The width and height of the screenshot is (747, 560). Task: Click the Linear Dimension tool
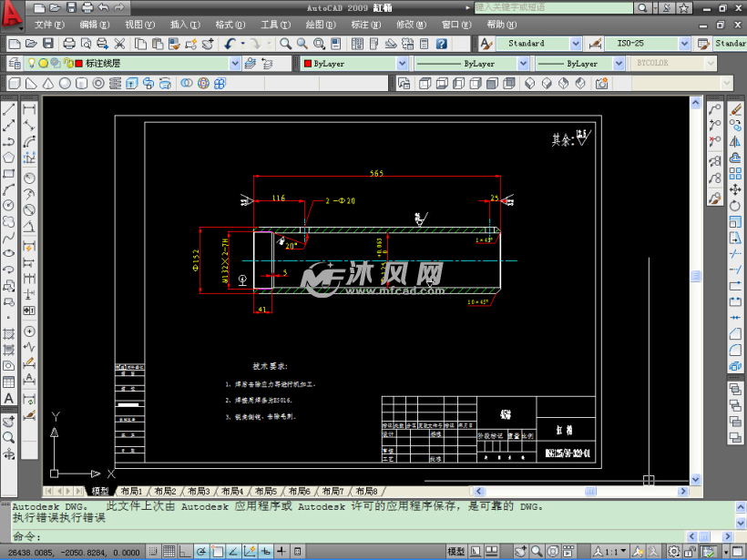(29, 109)
